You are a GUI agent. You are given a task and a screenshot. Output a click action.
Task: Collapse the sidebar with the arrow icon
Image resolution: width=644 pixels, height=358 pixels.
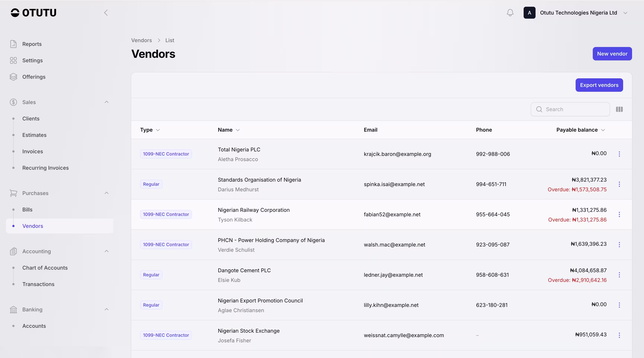click(106, 13)
